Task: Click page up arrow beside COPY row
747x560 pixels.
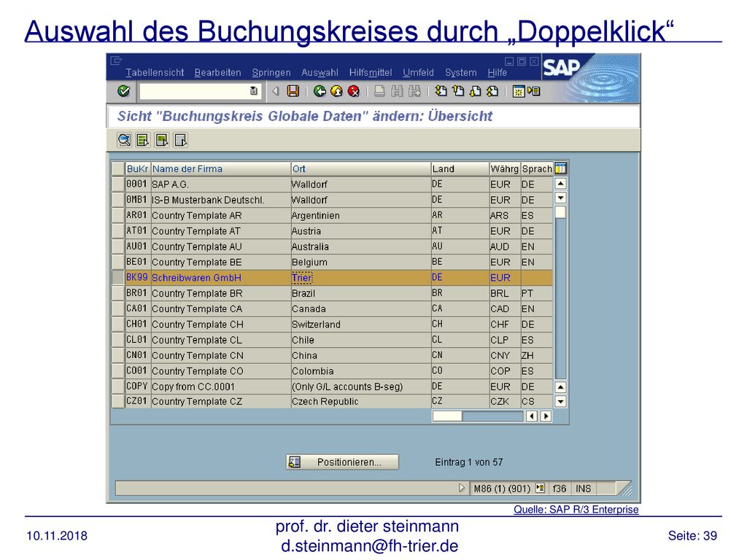Action: pos(561,387)
